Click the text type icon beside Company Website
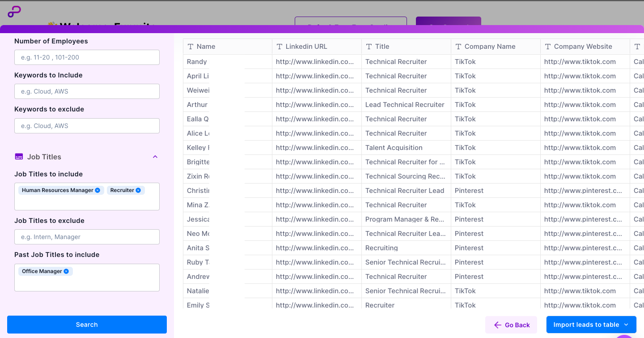644x338 pixels. pos(548,47)
